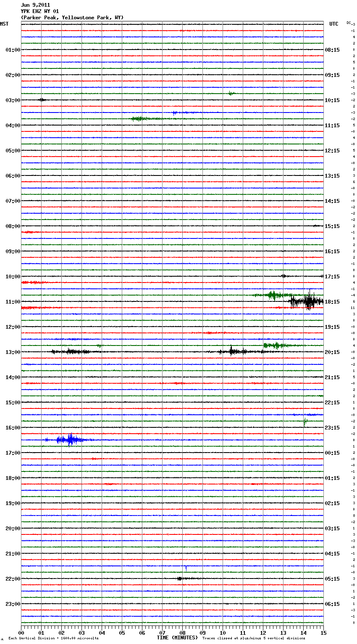Click the "UTC" column header
The height and width of the screenshot is (644, 357).
[x=334, y=24]
